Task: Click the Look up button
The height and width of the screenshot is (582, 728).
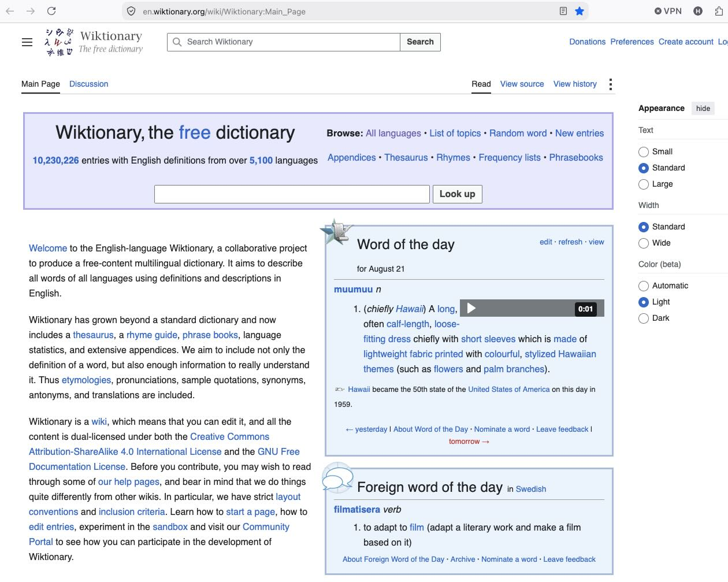Action: pos(457,194)
